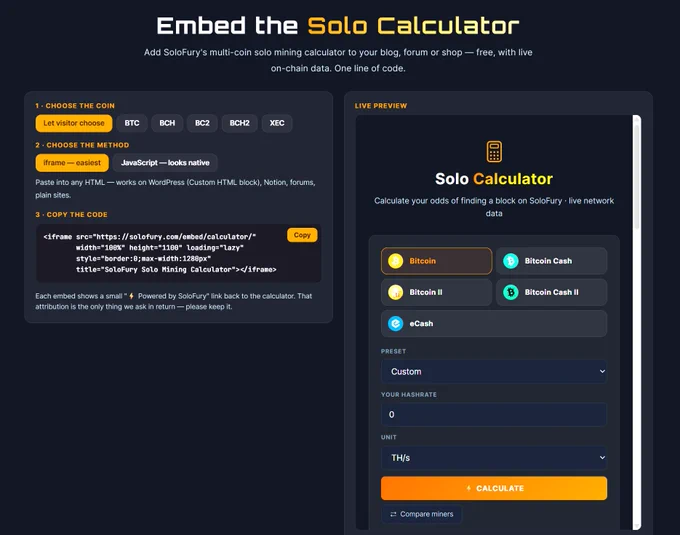Pick Bitcoin Cash II in the preview
This screenshot has width=680, height=535.
tap(551, 292)
